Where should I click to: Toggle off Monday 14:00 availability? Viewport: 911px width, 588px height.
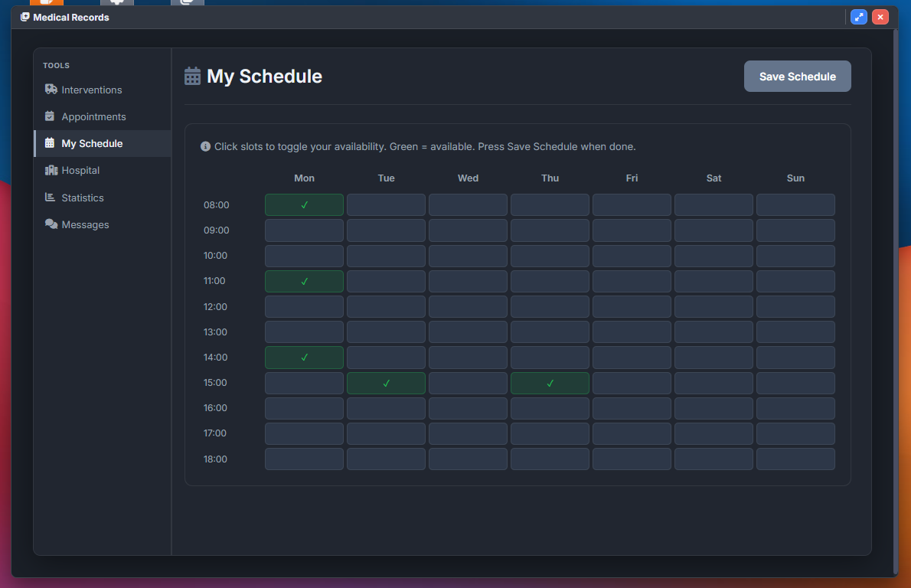pos(304,358)
